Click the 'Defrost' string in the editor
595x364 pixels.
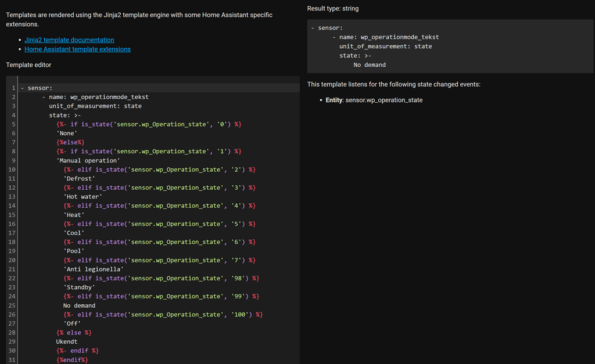[79, 179]
